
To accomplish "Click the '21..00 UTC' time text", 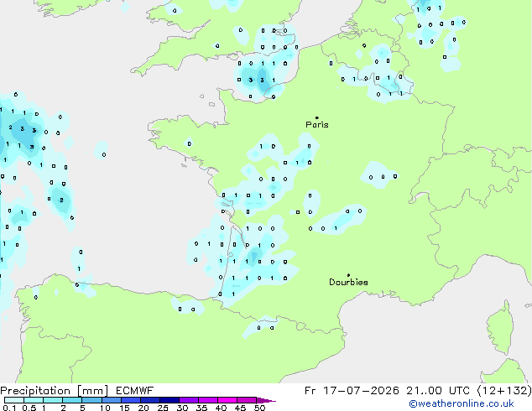I will (438, 391).
